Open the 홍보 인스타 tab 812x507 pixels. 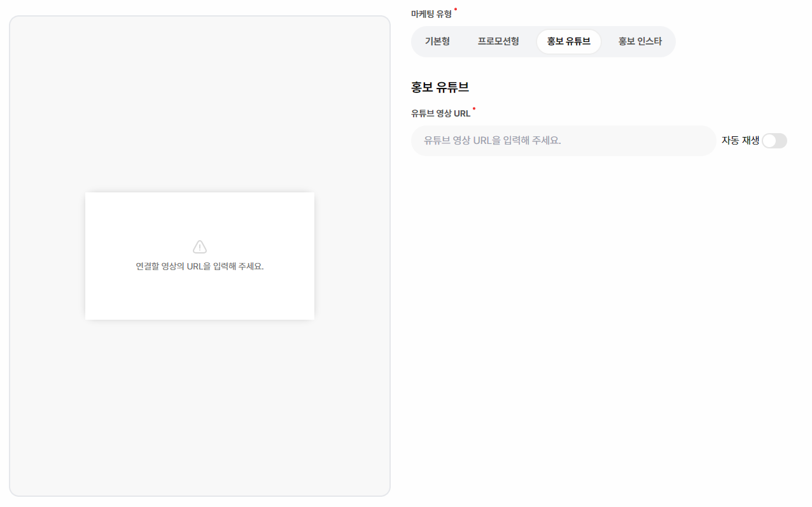pos(640,41)
